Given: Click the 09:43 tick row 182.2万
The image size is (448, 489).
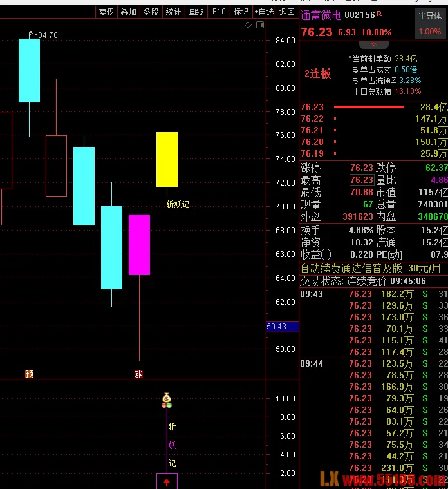Looking at the screenshot, I should click(x=373, y=294).
